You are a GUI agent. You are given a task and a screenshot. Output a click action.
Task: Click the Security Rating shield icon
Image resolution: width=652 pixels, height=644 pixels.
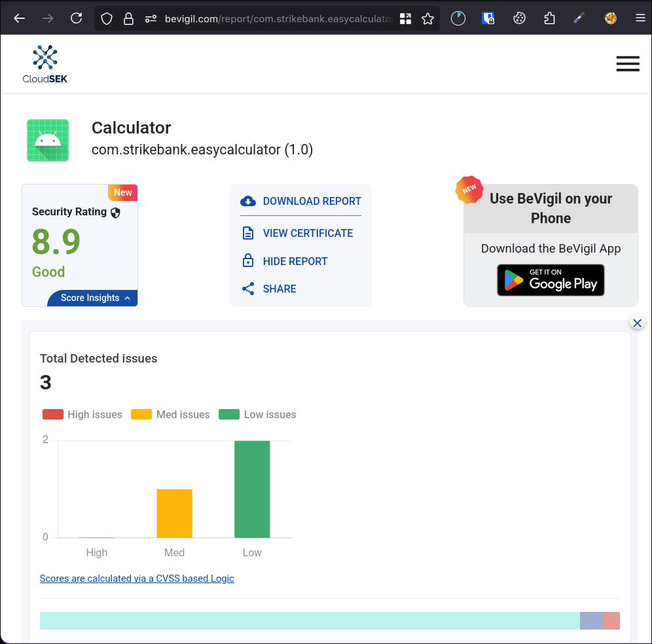pos(116,212)
